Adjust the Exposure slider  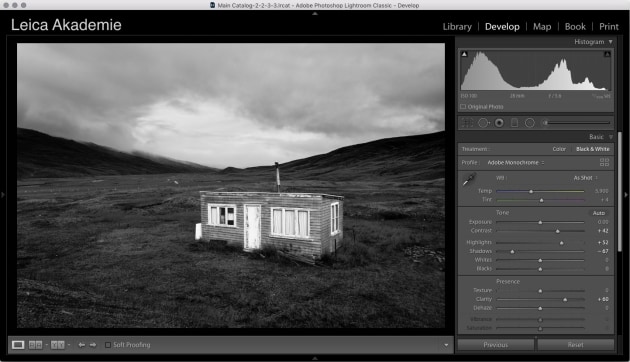click(540, 222)
